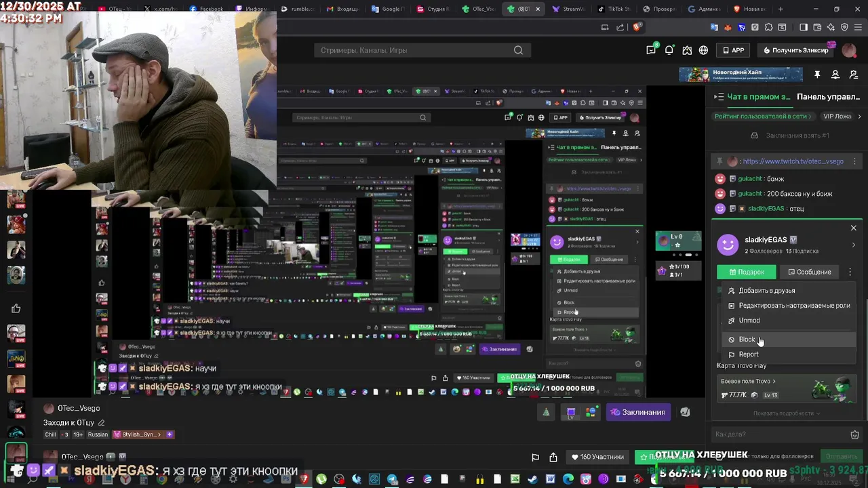Select Добавить в друзья menu item
Image resolution: width=868 pixels, height=488 pixels.
coord(790,291)
